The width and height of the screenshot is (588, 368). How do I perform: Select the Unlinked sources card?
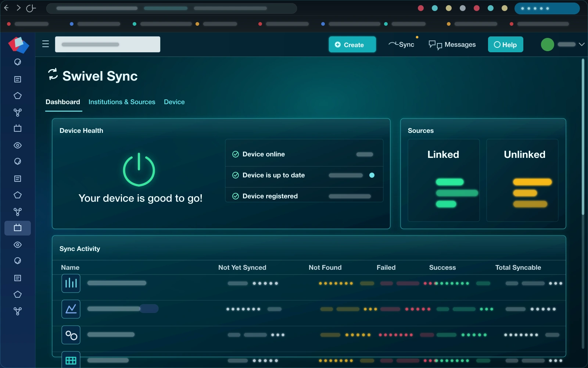click(x=522, y=180)
